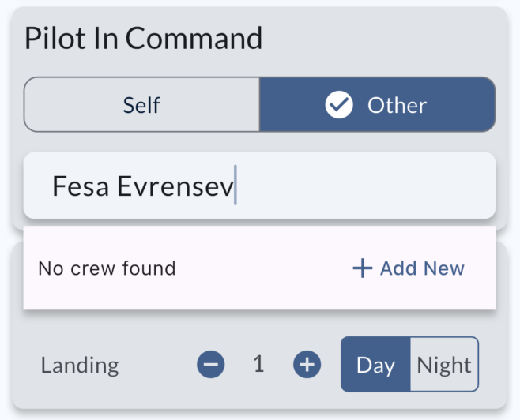The width and height of the screenshot is (520, 420).
Task: Click the landing count value 1
Action: coord(258,364)
